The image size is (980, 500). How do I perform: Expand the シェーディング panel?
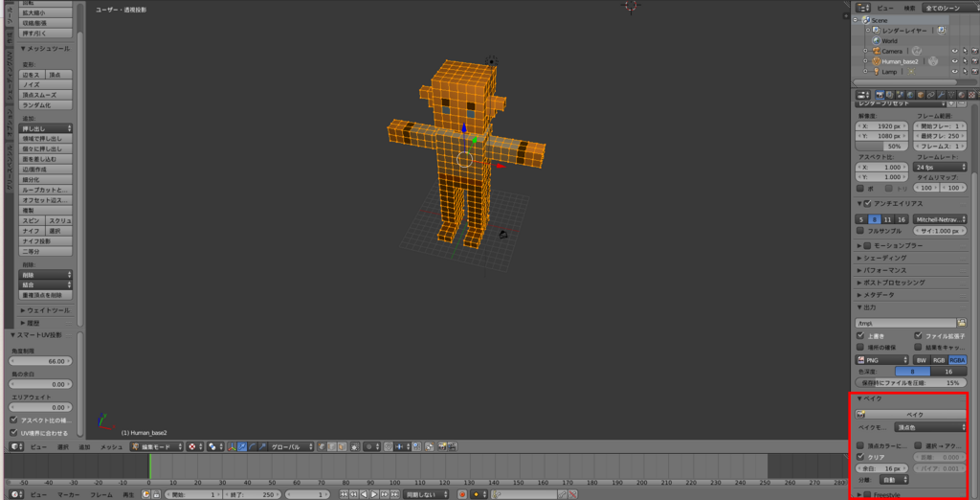pos(884,258)
